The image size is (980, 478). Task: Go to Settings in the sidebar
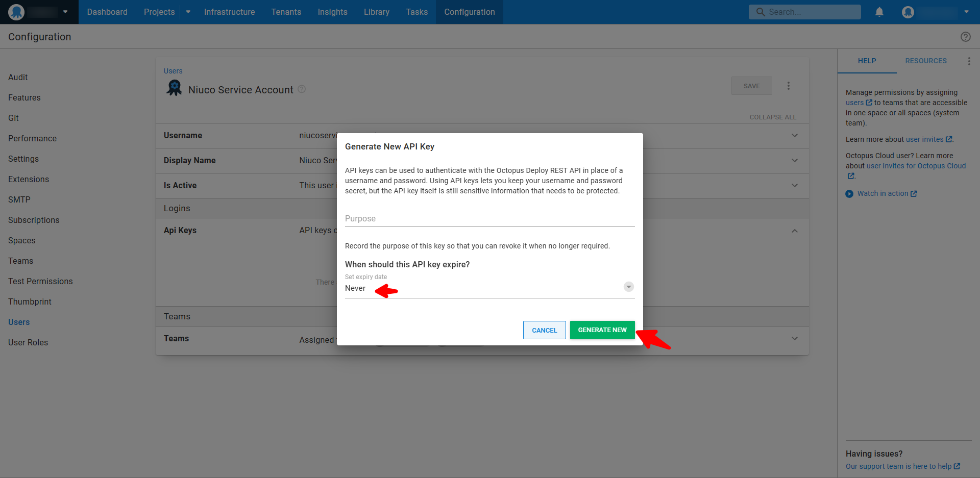coord(23,159)
